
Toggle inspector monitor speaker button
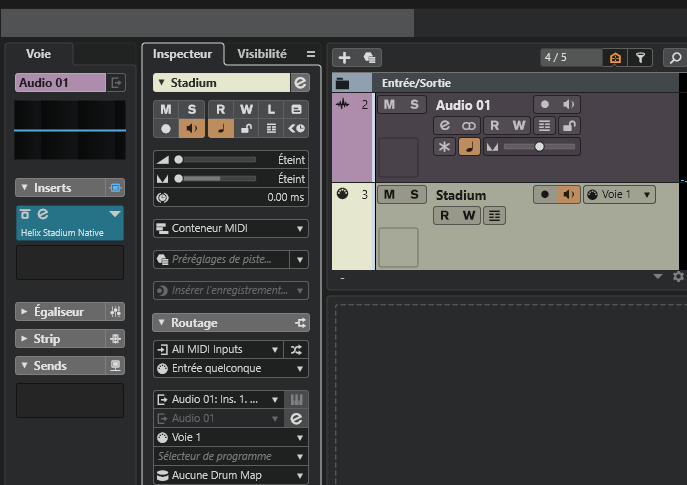(192, 129)
